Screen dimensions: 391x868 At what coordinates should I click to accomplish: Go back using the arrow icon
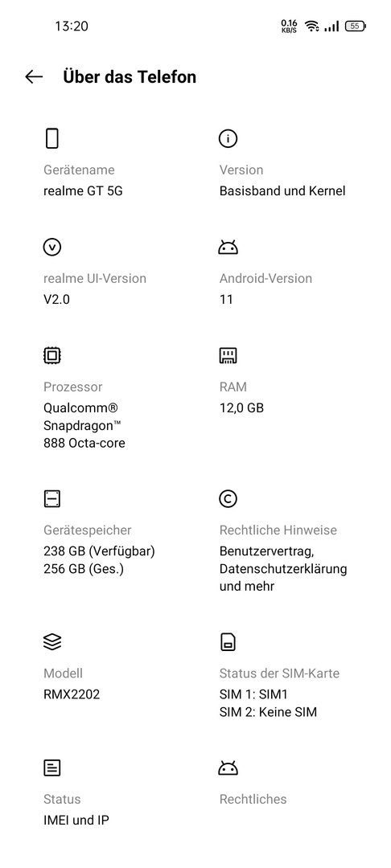pos(34,76)
